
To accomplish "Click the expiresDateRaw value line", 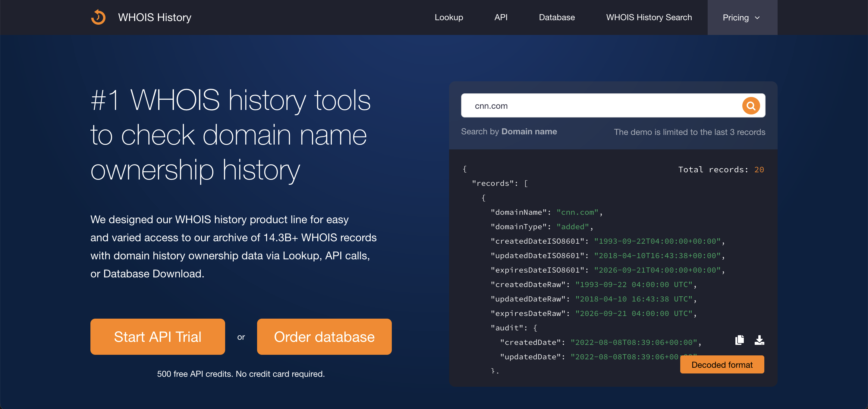I will click(x=593, y=314).
